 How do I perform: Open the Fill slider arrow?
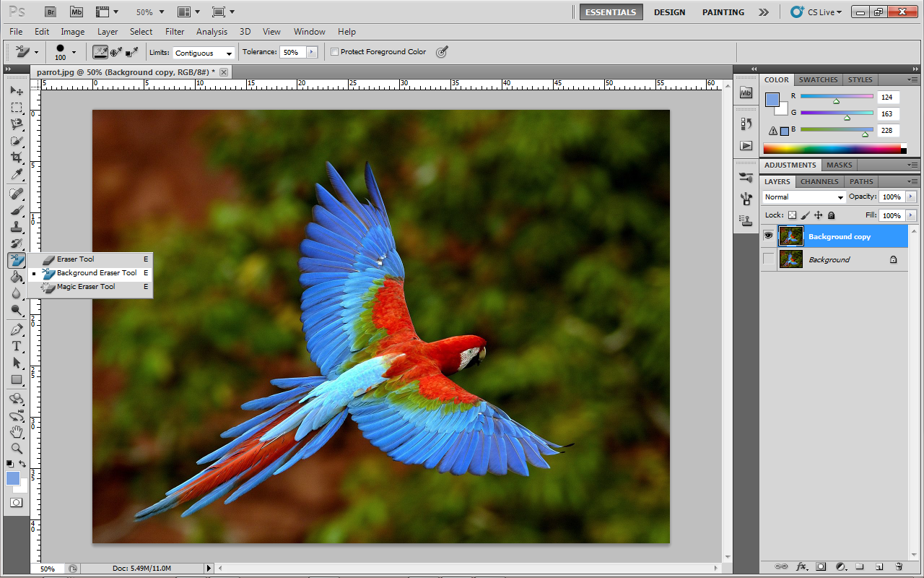click(x=910, y=215)
